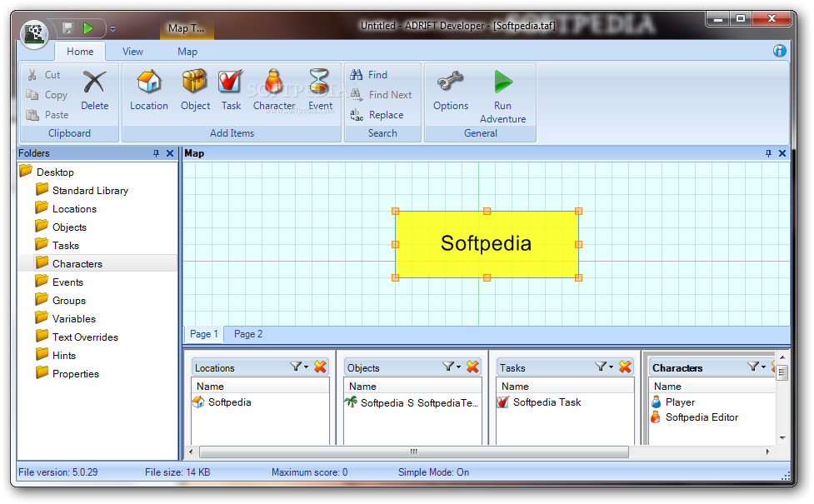Switch to map Page 1 tab

(x=203, y=334)
